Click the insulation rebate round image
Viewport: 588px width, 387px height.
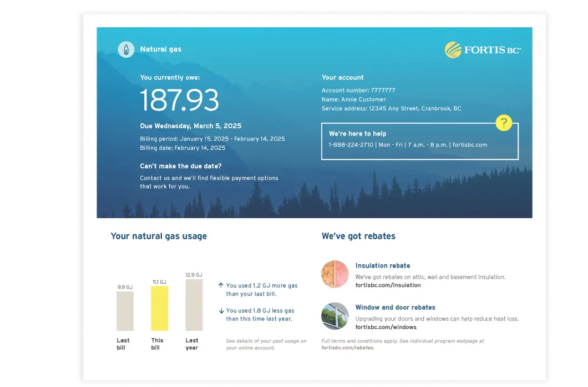[x=335, y=274]
